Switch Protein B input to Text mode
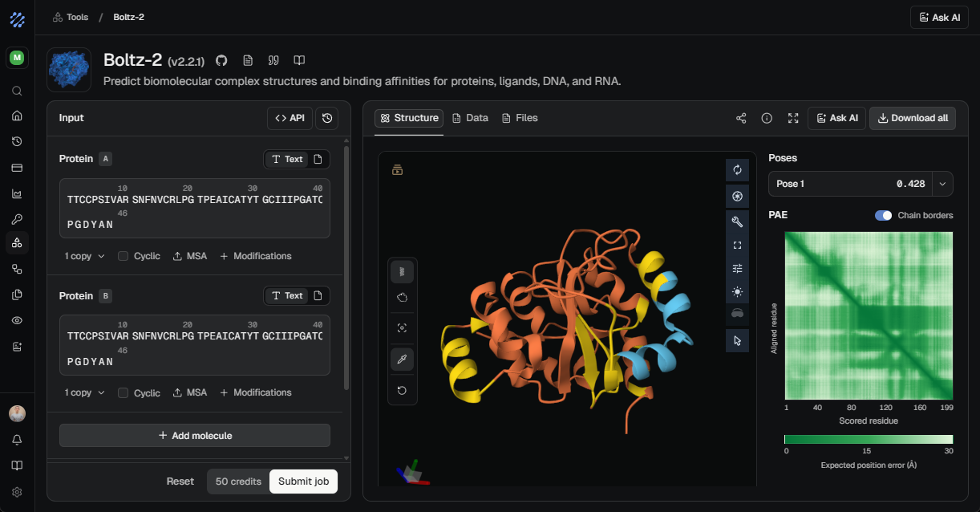This screenshot has width=980, height=512. point(287,296)
